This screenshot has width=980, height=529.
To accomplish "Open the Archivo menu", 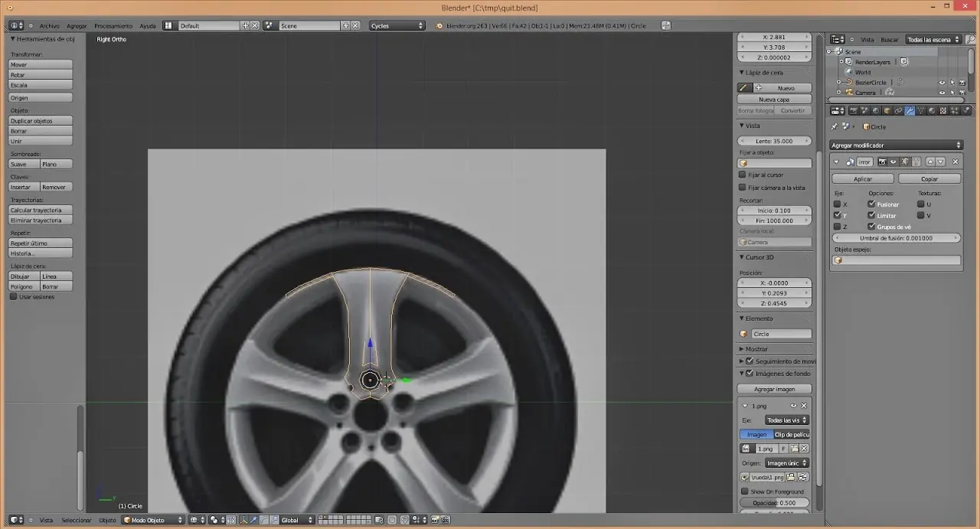I will click(49, 26).
